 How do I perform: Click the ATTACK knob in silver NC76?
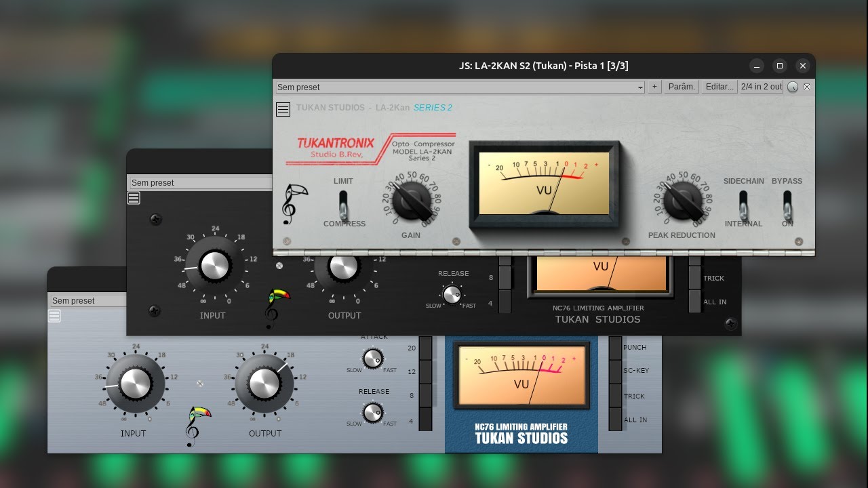372,359
